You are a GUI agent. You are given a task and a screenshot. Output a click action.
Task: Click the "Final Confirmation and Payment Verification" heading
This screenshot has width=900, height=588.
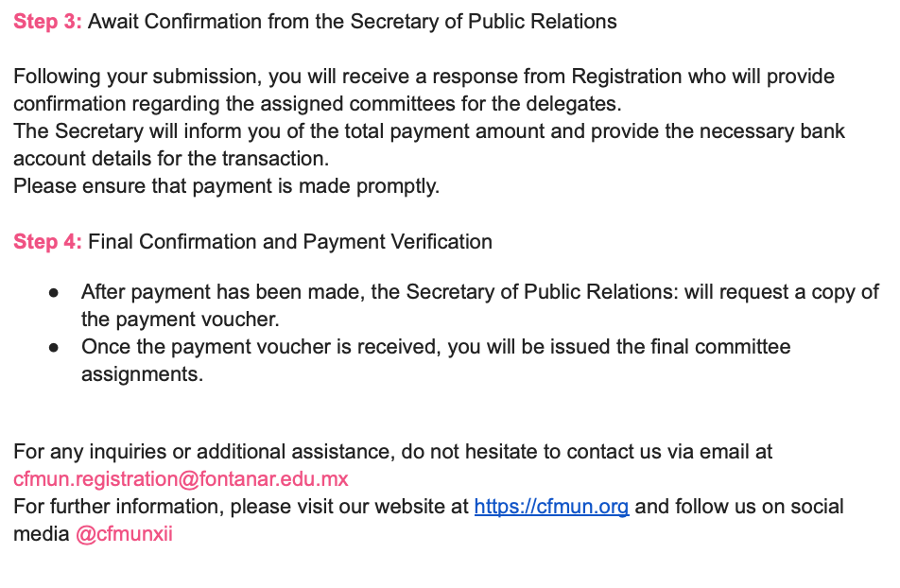click(x=290, y=242)
